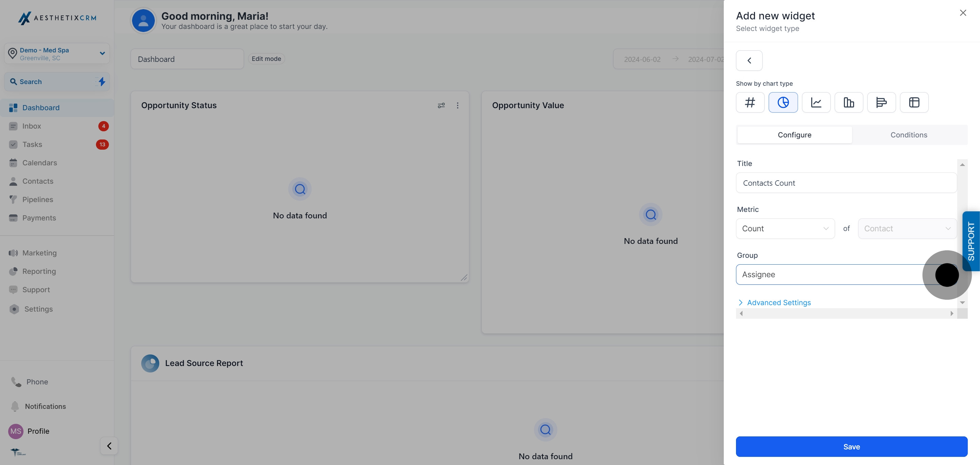This screenshot has width=980, height=465.
Task: Open Demo - Med Spa location selector
Action: [57, 54]
